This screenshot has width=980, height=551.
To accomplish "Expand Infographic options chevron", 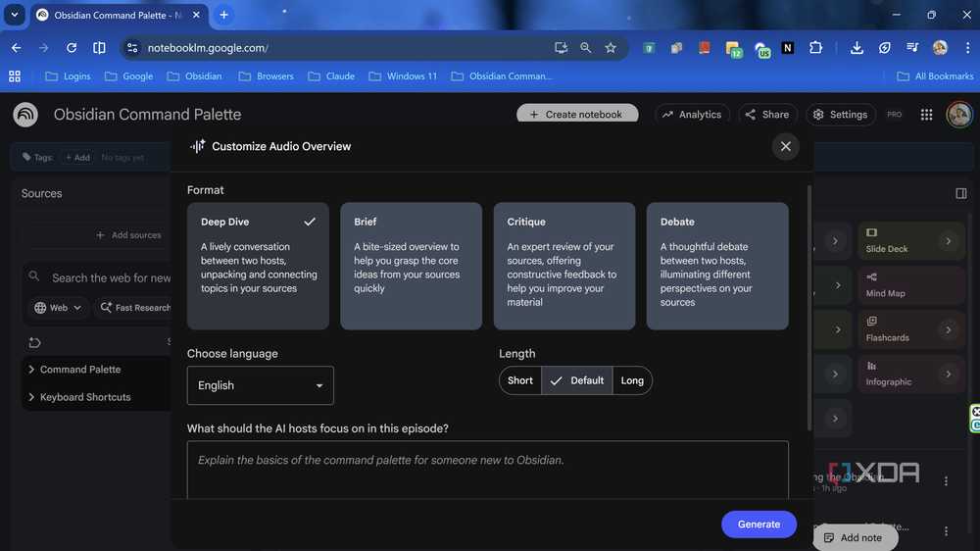I will [x=948, y=374].
